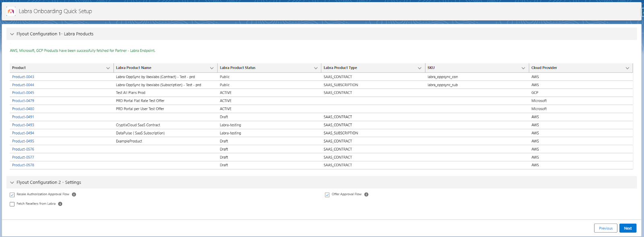This screenshot has width=644, height=237.
Task: Collapse Flyout Configuration 2 - Settings section
Action: [12, 183]
